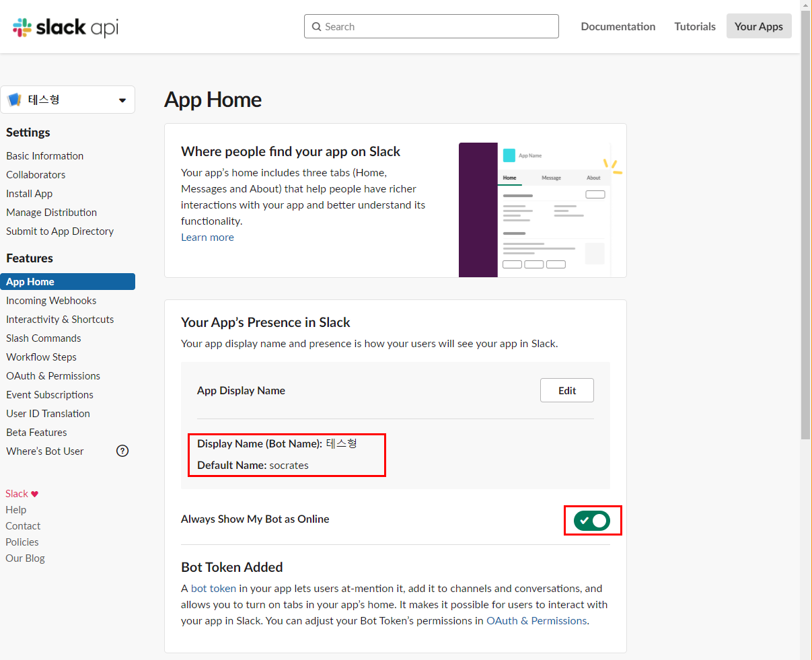Toggle Always Show My Bot as Online
This screenshot has height=660, width=812.
tap(592, 521)
